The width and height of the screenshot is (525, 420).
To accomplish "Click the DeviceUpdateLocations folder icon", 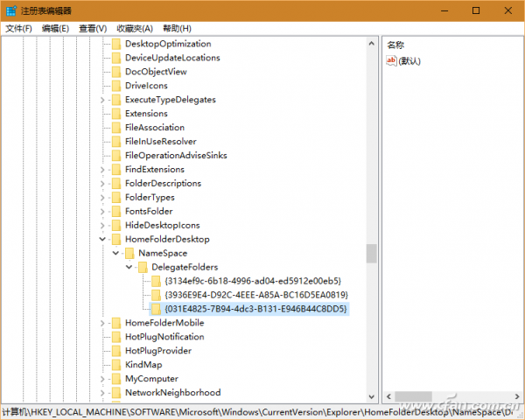I will click(116, 58).
